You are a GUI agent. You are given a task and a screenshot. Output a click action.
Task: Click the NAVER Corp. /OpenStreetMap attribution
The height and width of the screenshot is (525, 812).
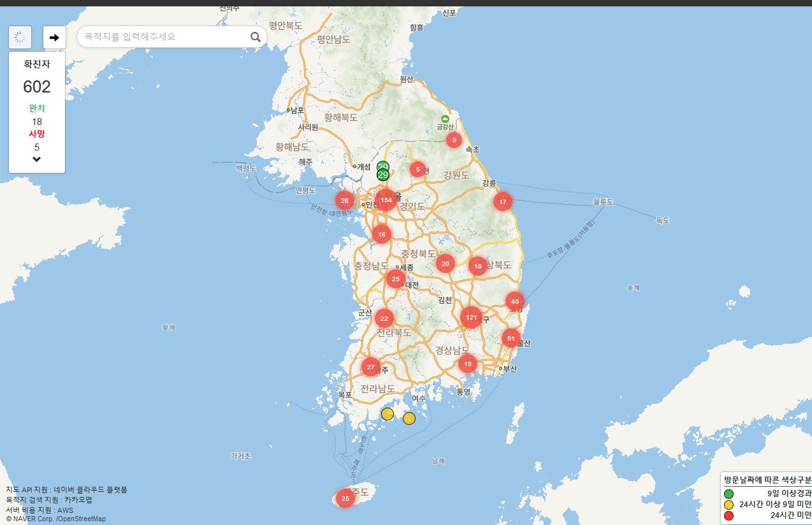point(55,519)
